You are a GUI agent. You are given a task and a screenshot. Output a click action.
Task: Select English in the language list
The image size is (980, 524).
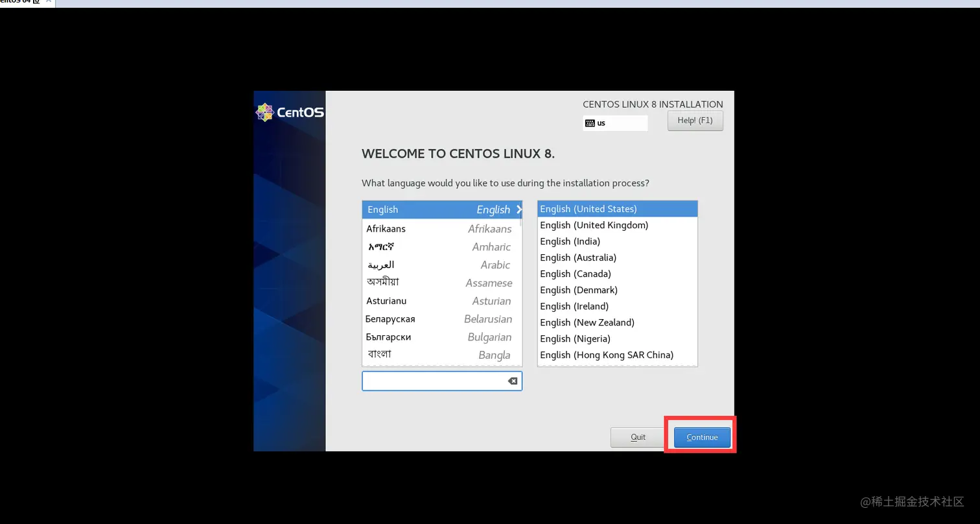[x=441, y=209]
